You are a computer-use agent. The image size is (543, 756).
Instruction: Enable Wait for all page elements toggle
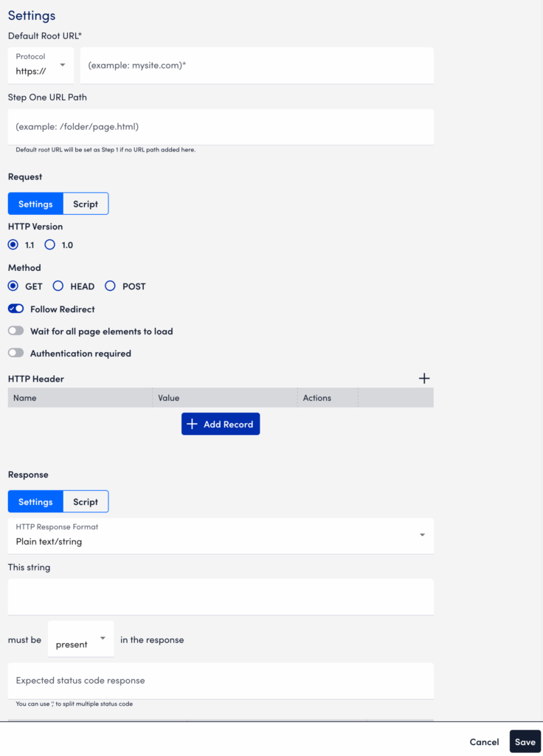[x=16, y=331]
